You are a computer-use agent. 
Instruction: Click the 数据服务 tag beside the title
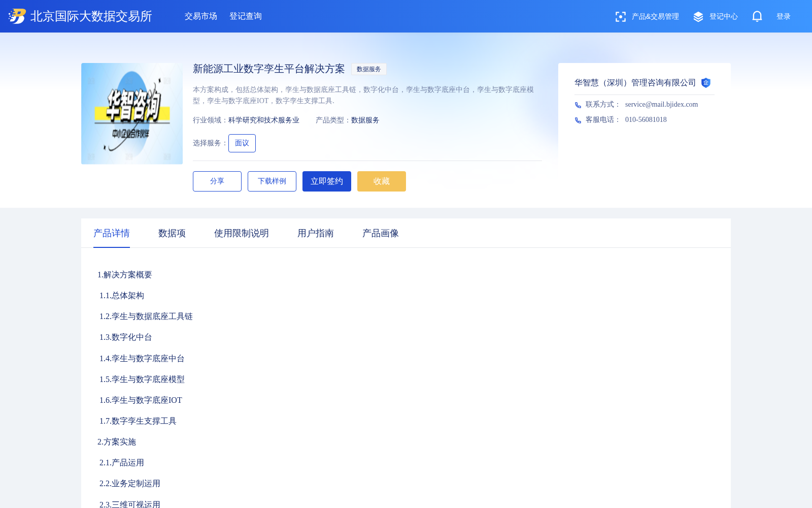tap(369, 69)
